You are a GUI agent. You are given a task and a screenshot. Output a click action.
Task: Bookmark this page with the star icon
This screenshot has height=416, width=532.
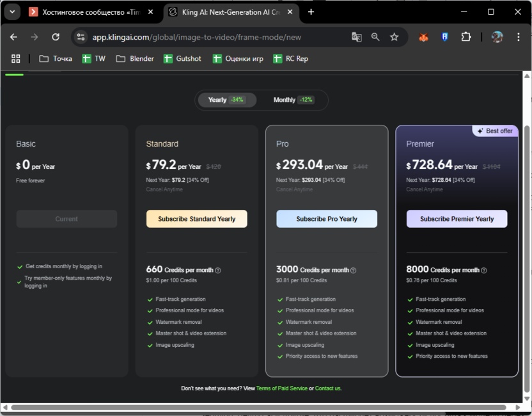[x=395, y=37]
